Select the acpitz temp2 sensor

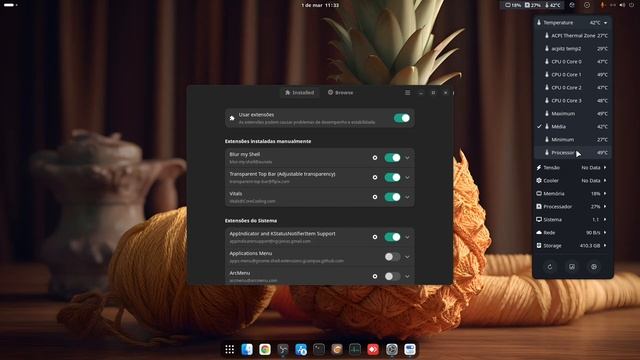572,49
